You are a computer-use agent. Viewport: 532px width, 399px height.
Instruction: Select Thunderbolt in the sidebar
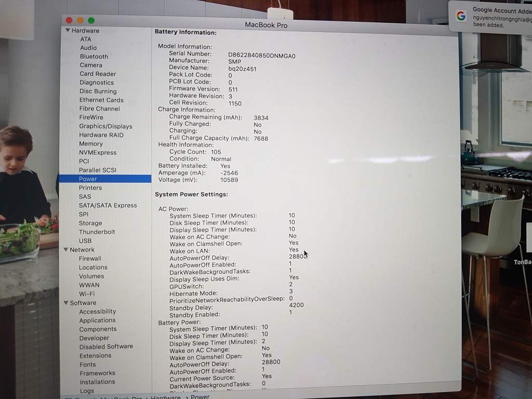tap(97, 232)
